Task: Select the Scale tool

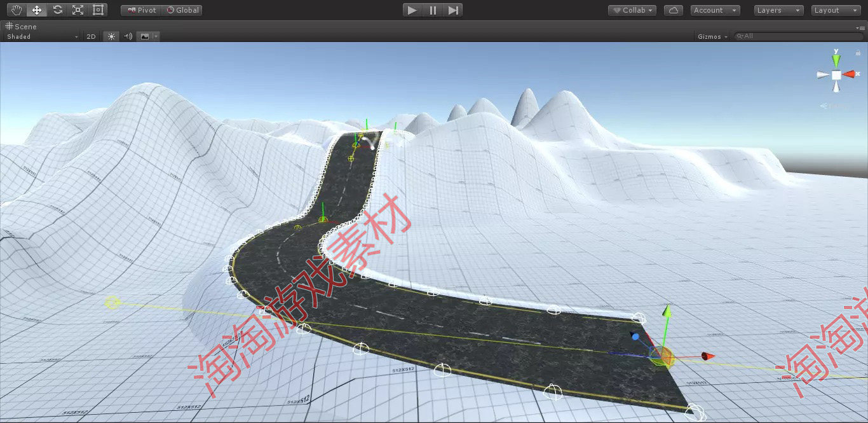Action: coord(78,10)
